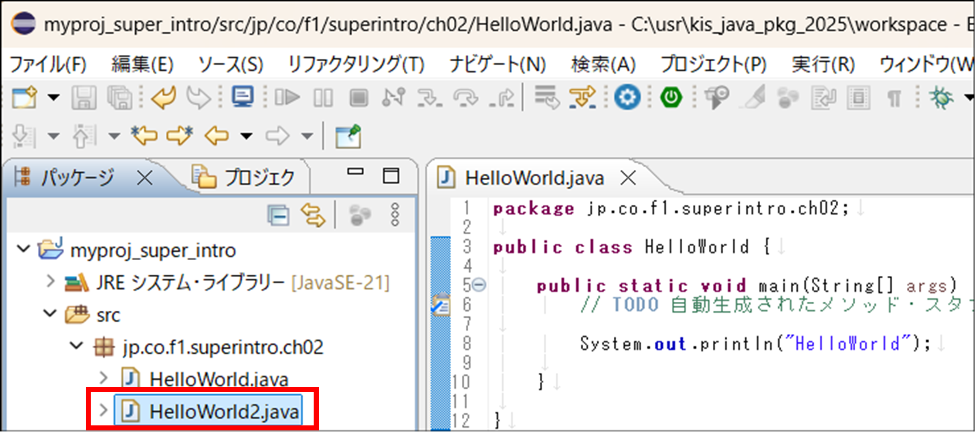
Task: Select HelloWorld2.java in the package tree
Action: (x=223, y=411)
